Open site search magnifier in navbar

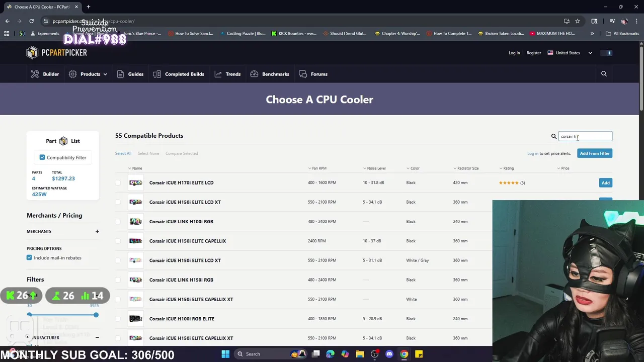(604, 74)
